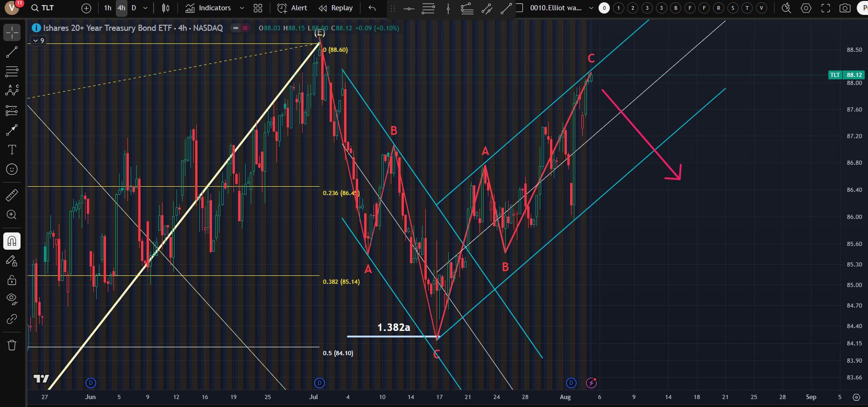Image resolution: width=868 pixels, height=407 pixels.
Task: Enter fullscreen mode
Action: (x=826, y=8)
